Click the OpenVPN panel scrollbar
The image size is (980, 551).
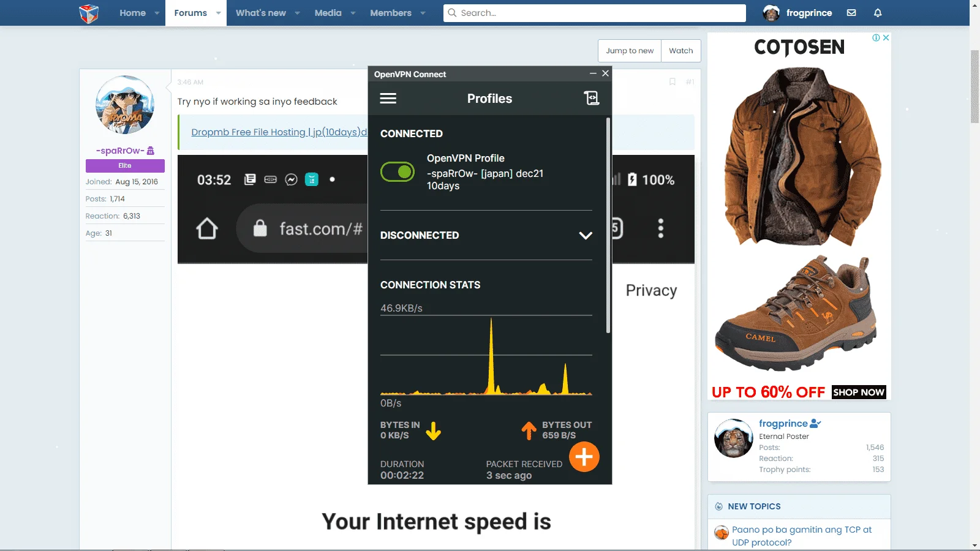608,225
